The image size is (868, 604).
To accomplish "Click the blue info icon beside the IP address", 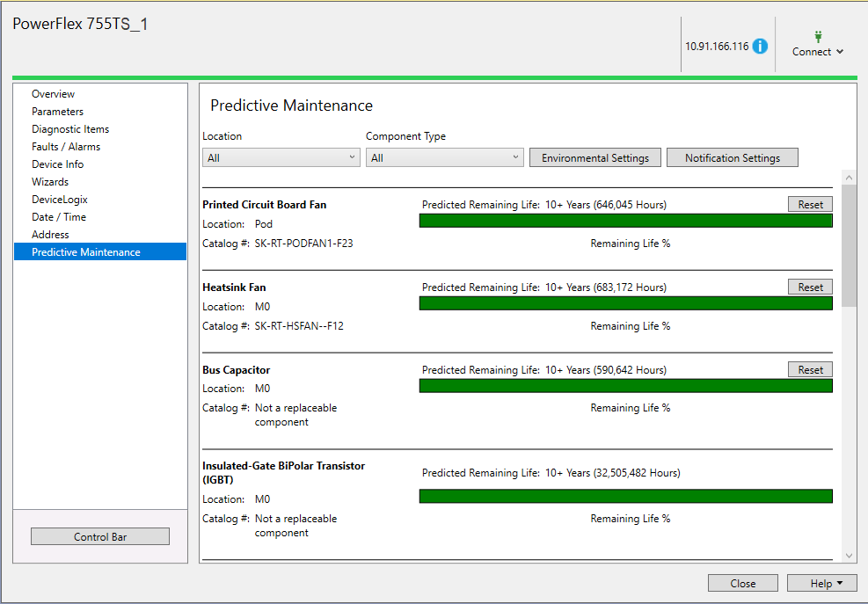I will click(760, 46).
